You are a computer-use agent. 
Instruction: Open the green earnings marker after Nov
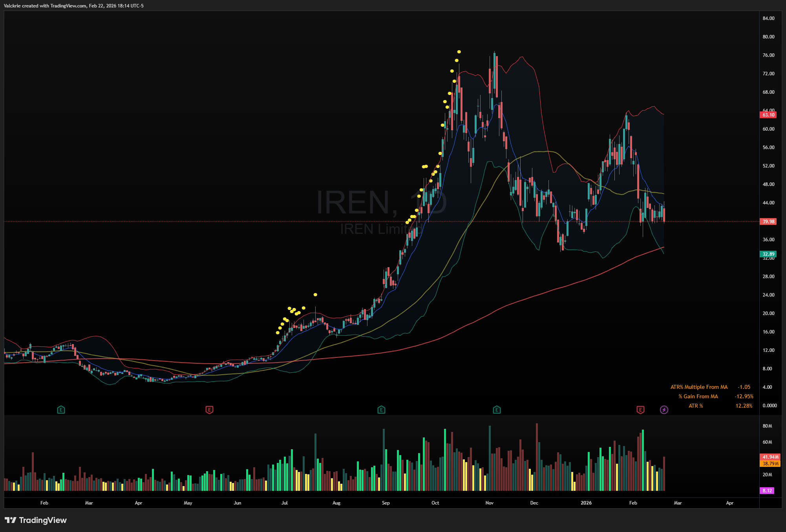[497, 410]
